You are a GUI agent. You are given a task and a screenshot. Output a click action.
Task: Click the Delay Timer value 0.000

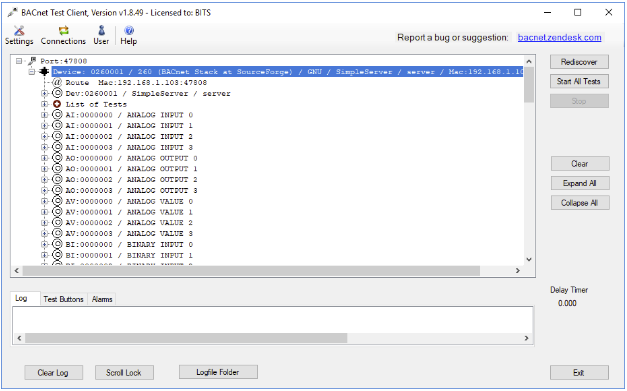coord(567,303)
